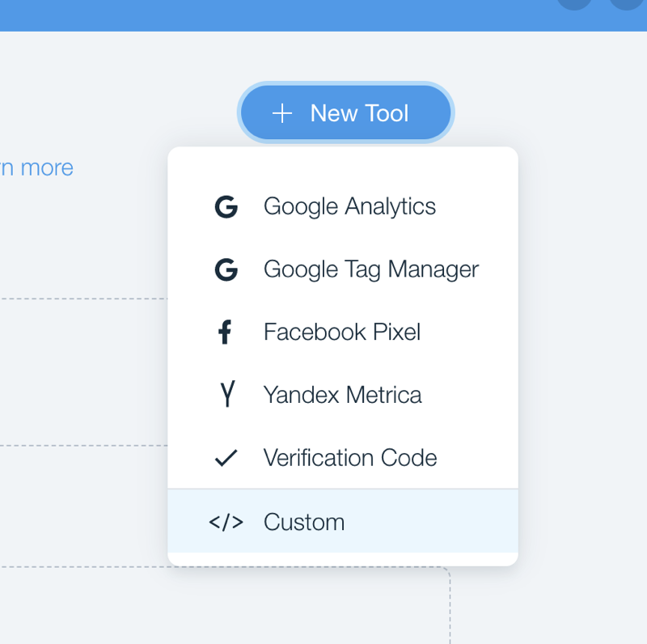Choose Facebook Pixel from the tool list
The image size is (647, 644).
(341, 332)
